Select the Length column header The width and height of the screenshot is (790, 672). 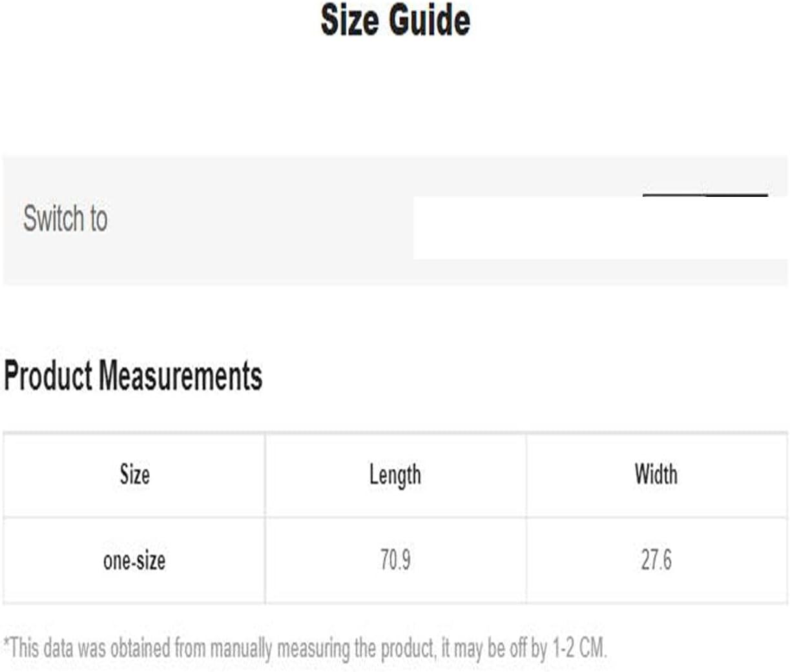tap(395, 476)
